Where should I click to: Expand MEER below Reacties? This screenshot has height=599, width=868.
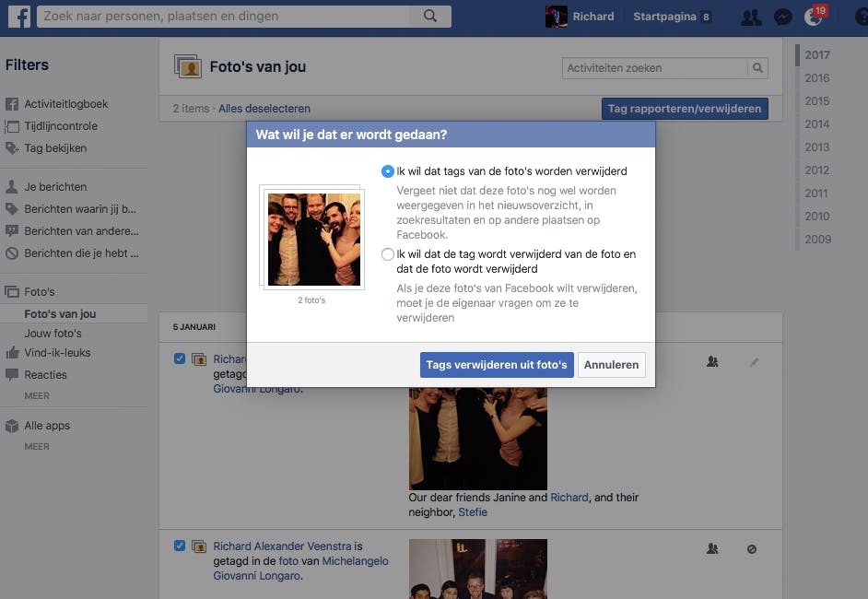(37, 396)
